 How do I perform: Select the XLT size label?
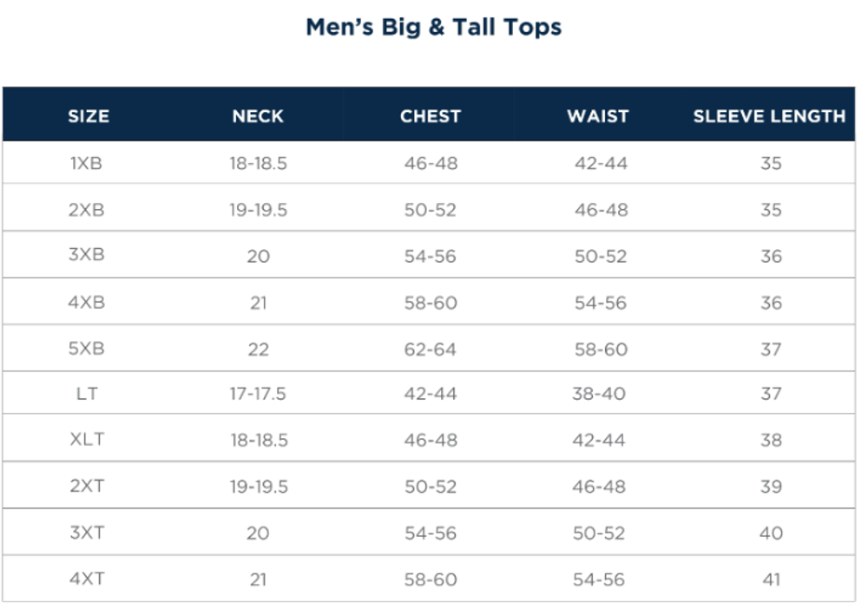pyautogui.click(x=87, y=440)
